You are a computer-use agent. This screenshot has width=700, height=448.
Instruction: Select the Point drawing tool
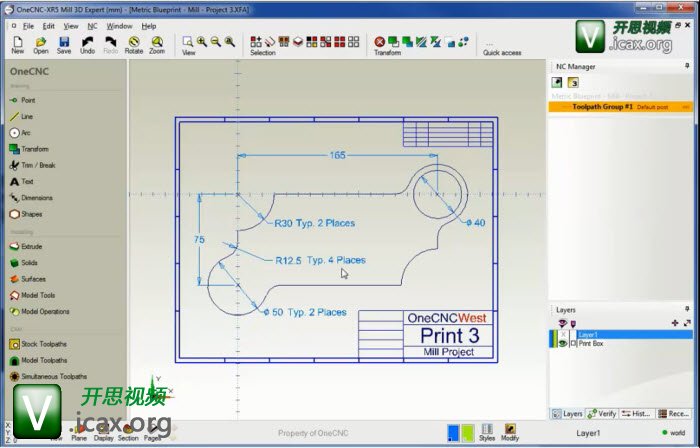22,100
